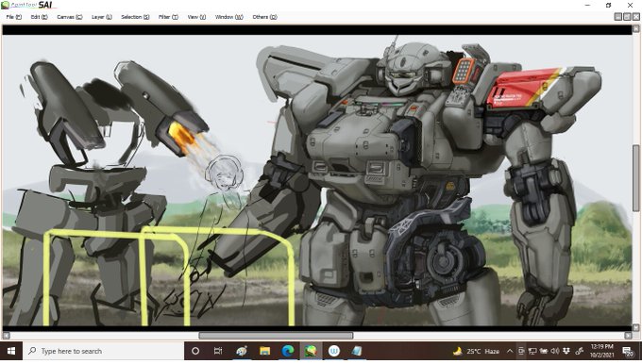This screenshot has height=364, width=642.
Task: Open Cortana from the taskbar
Action: (x=195, y=351)
